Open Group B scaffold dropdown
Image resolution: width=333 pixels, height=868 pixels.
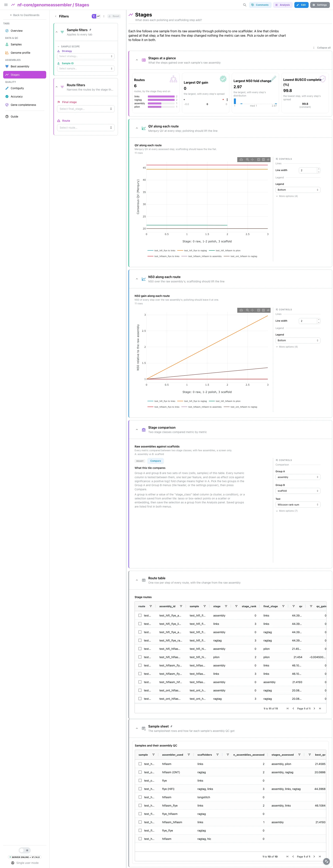pos(298,491)
